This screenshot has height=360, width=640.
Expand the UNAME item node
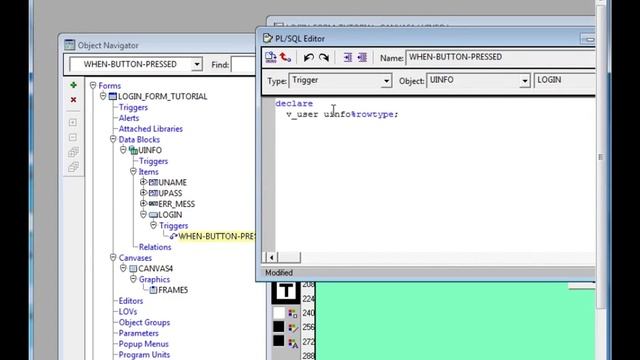(143, 182)
